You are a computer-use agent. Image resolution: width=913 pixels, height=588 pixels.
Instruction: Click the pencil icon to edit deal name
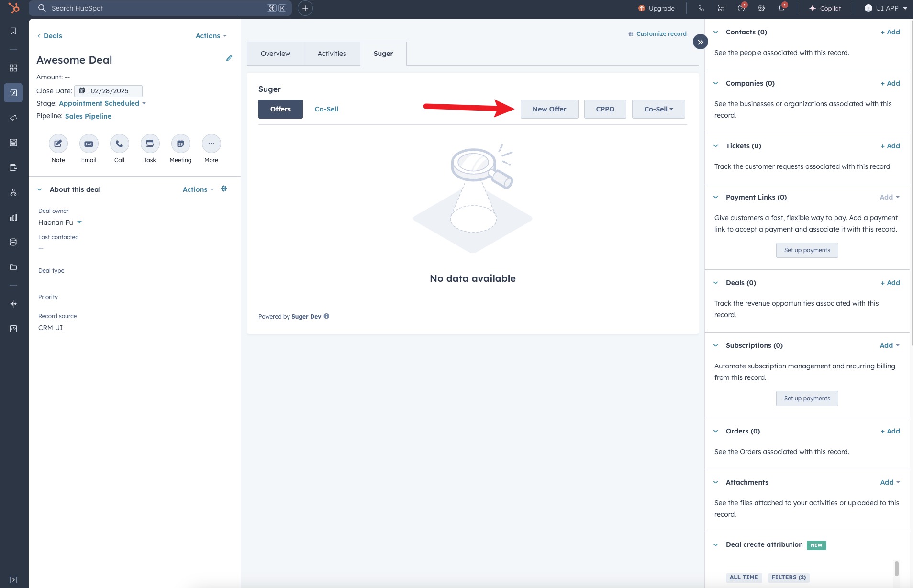pos(229,58)
